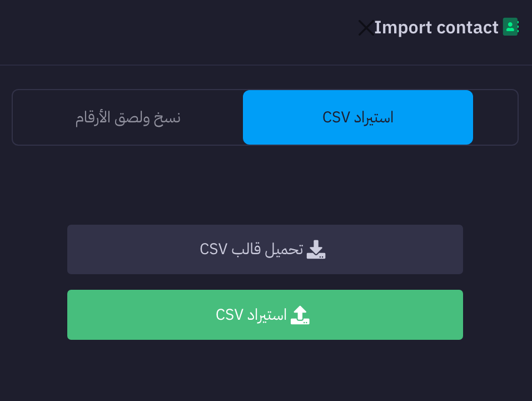Select the blue استيراد CSV tab
Image resolution: width=532 pixels, height=401 pixels.
pyautogui.click(x=358, y=117)
